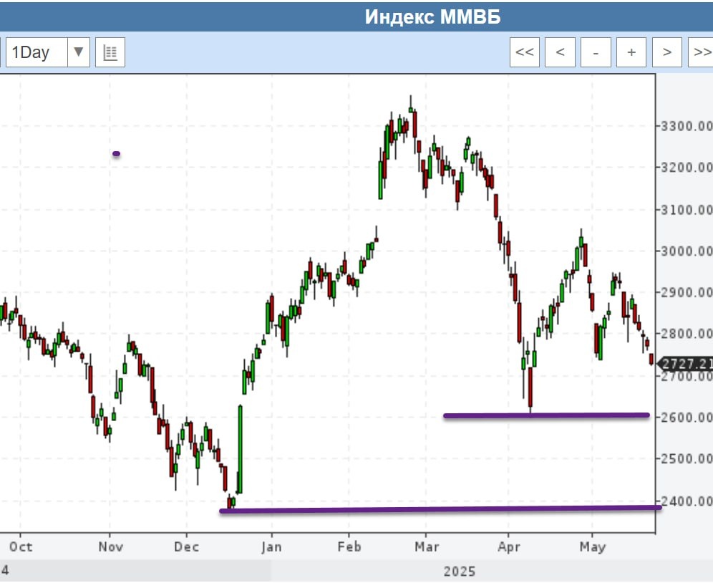Select the long purple support line near 2380

pos(440,509)
